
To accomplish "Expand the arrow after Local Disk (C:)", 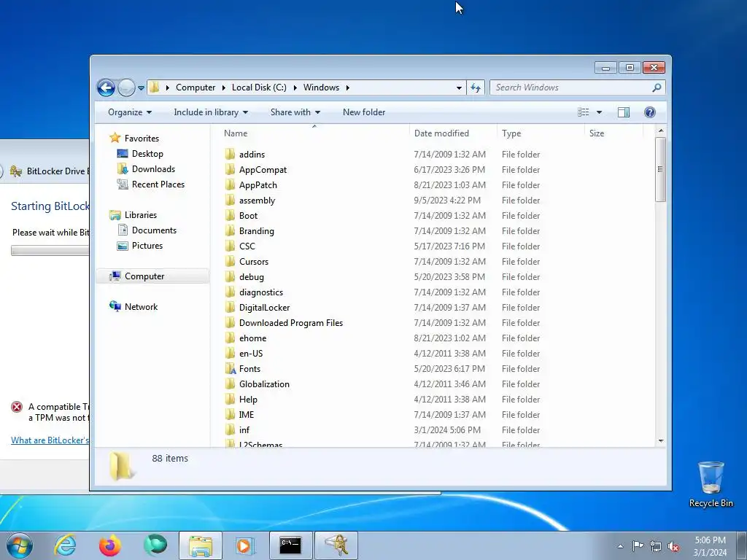I will pos(295,87).
